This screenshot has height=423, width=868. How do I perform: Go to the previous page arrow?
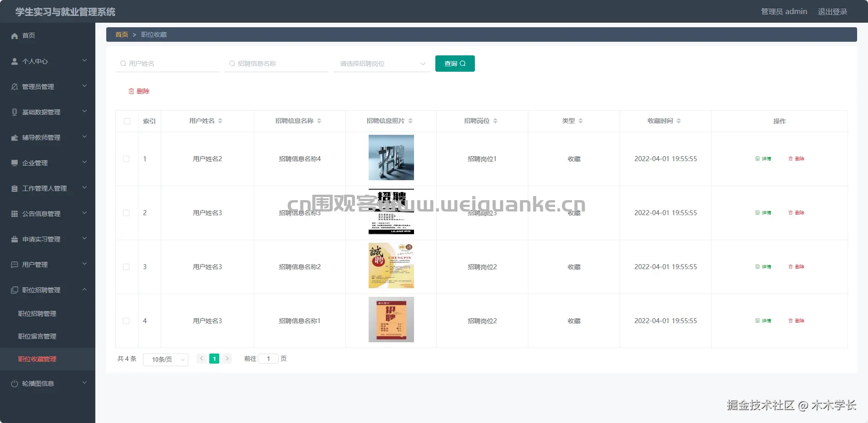(202, 359)
